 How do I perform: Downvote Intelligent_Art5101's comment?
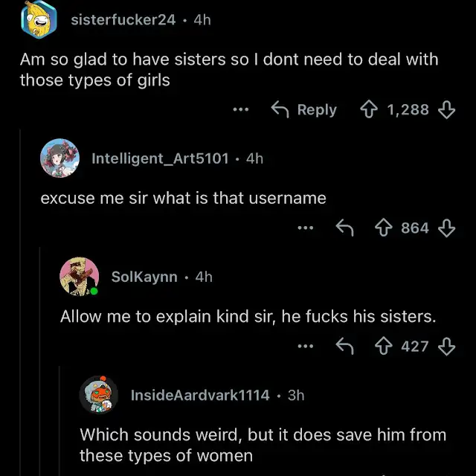pos(447,228)
